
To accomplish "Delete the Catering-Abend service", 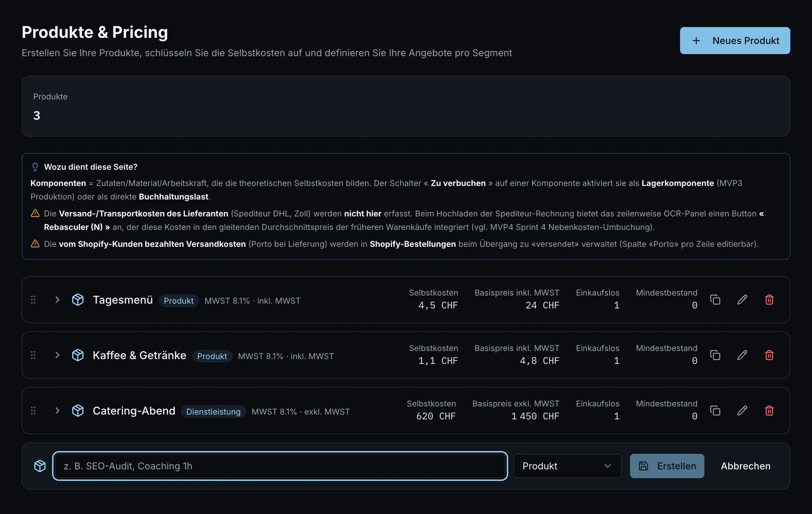I will [769, 411].
